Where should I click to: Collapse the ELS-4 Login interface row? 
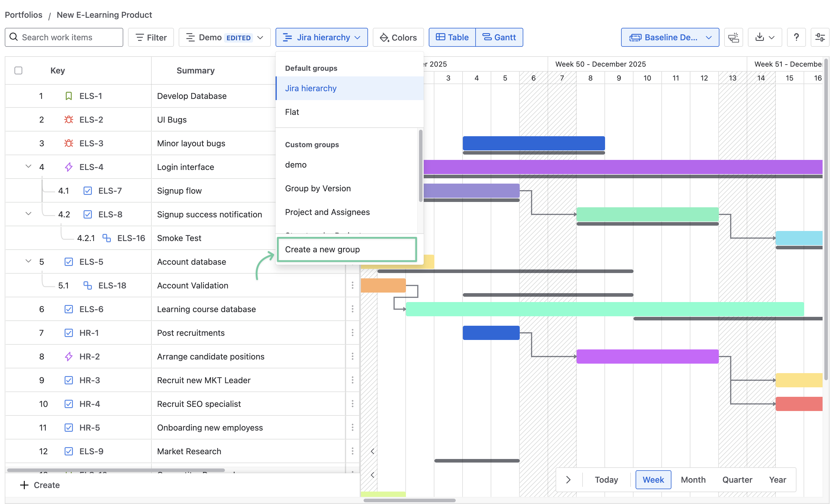click(28, 166)
